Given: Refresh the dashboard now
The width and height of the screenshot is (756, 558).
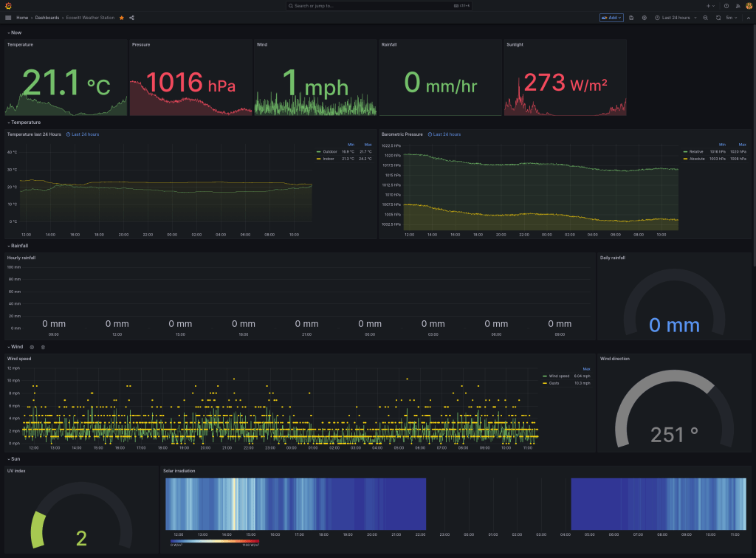Looking at the screenshot, I should pyautogui.click(x=718, y=18).
